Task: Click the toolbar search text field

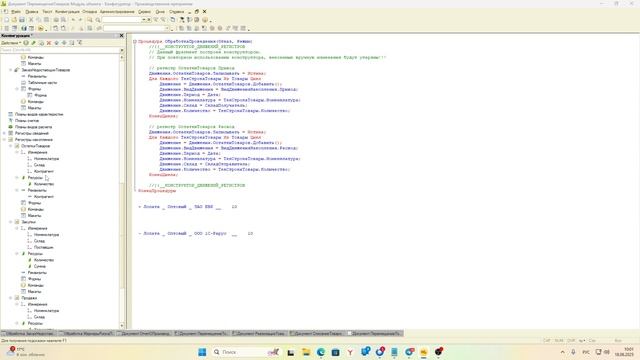Action: [x=121, y=20]
